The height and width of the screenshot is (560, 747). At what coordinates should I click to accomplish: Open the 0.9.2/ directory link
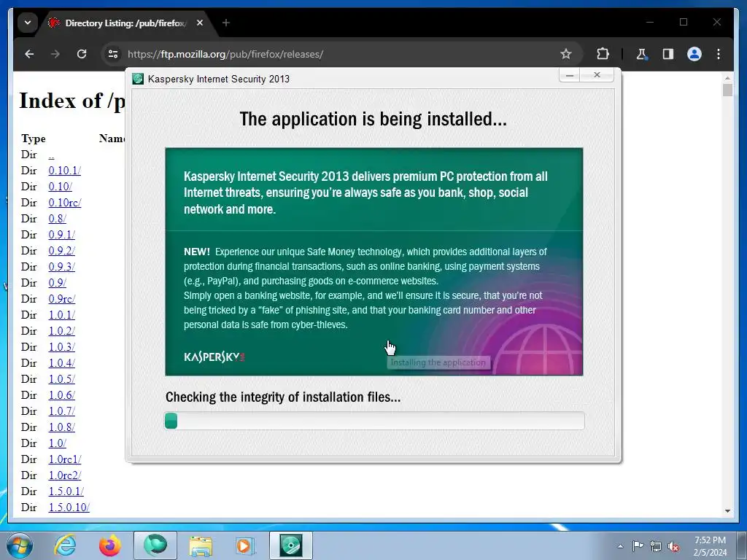[62, 251]
